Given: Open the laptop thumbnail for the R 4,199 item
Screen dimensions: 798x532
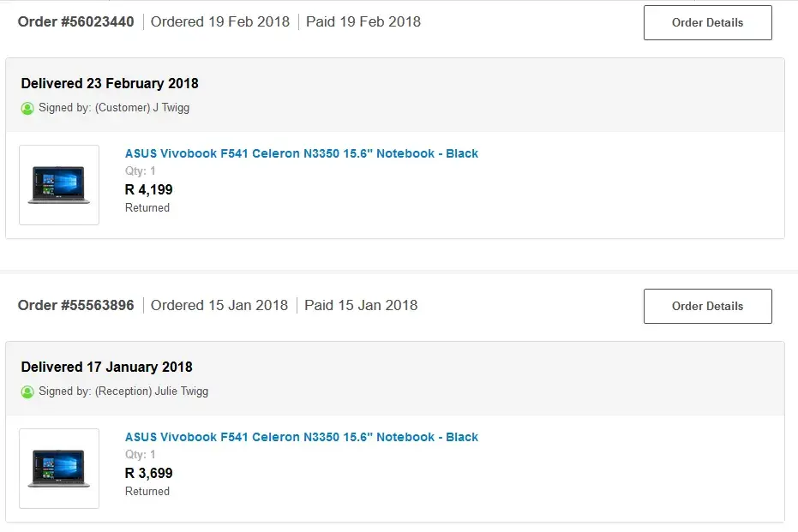Looking at the screenshot, I should tap(59, 185).
